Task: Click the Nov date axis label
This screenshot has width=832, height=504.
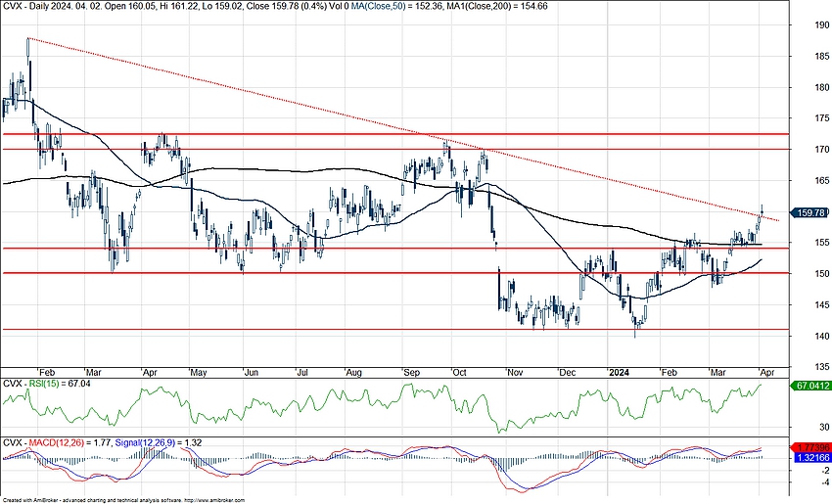Action: tap(515, 373)
